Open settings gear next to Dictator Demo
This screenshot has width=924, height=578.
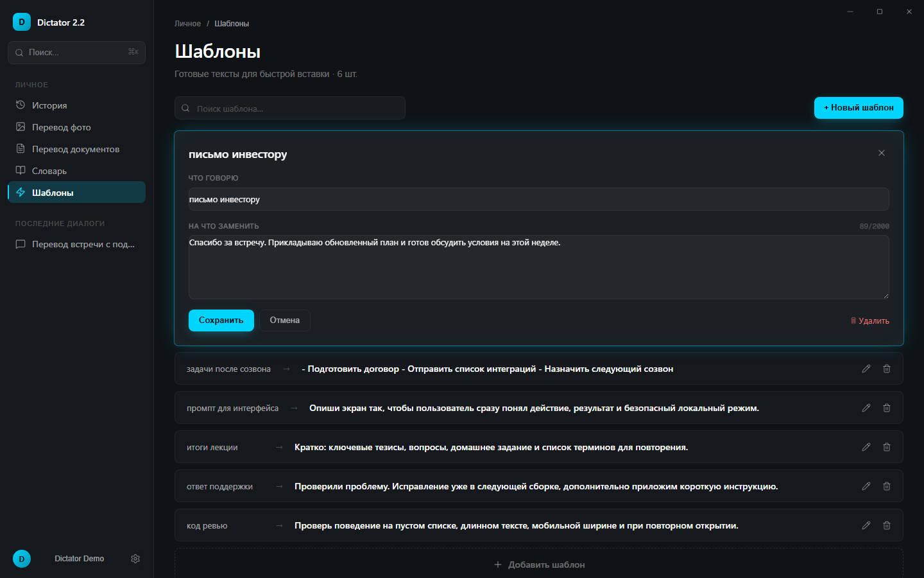click(135, 559)
